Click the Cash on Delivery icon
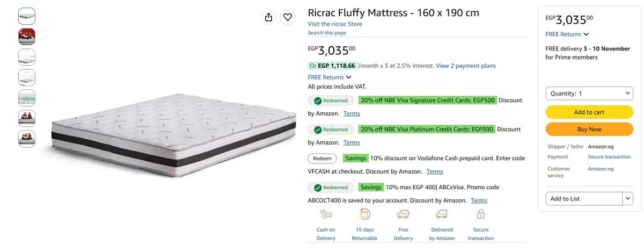 point(326,214)
